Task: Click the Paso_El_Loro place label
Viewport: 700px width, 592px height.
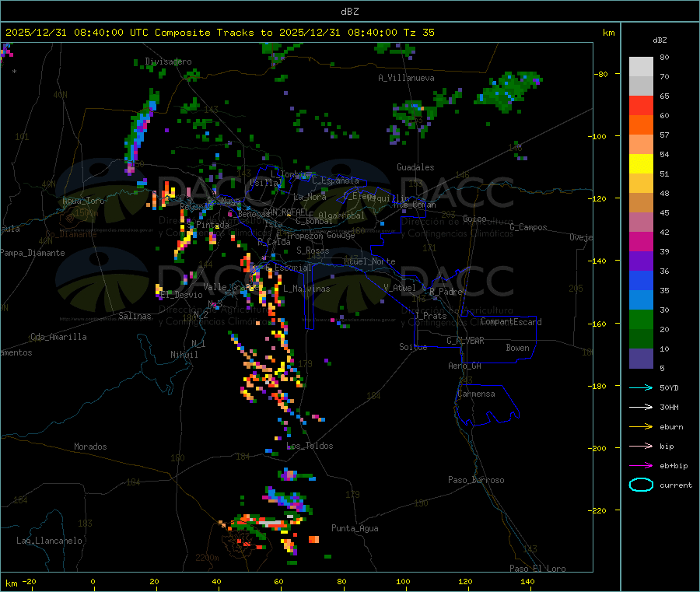Action: tap(537, 569)
